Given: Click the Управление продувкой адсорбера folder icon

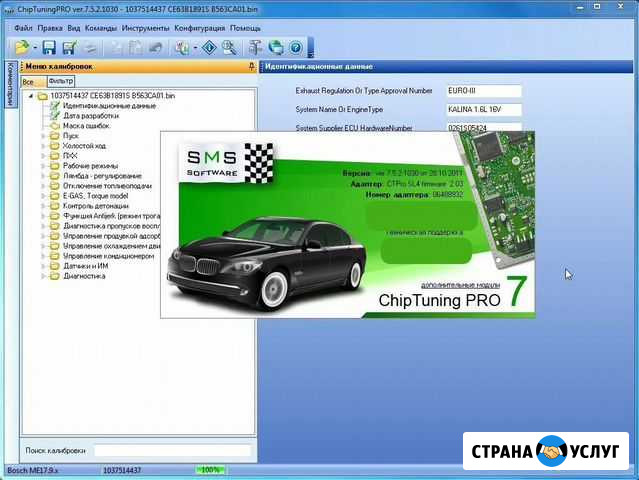Looking at the screenshot, I should [x=55, y=236].
